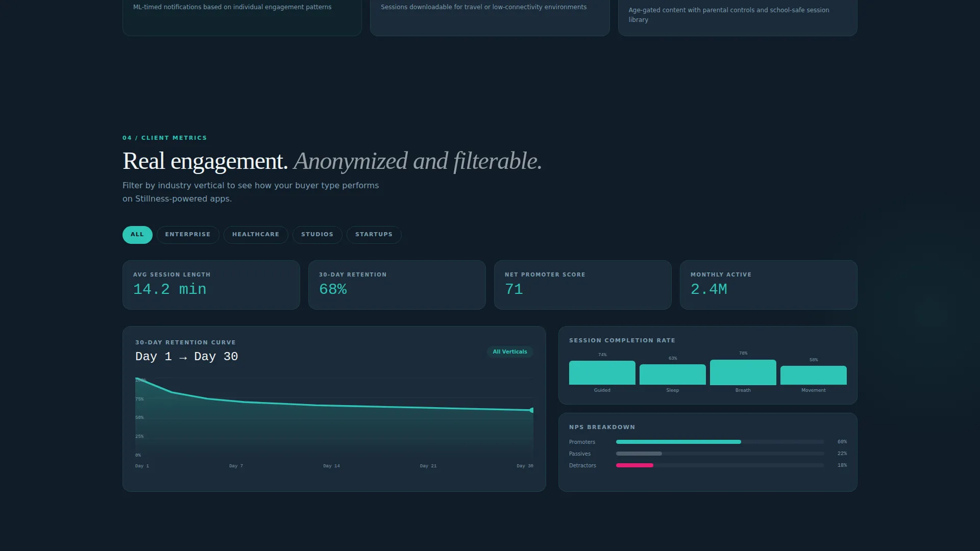Click the 'Day 14' axis label
Screen dimensions: 980x551
point(331,466)
